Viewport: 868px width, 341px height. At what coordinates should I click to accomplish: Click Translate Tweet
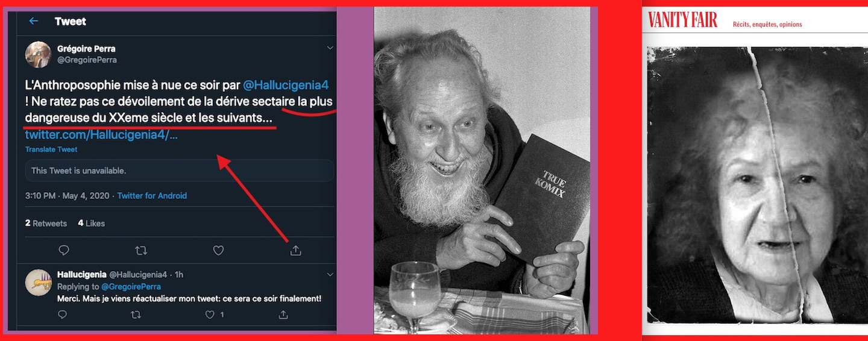click(51, 149)
